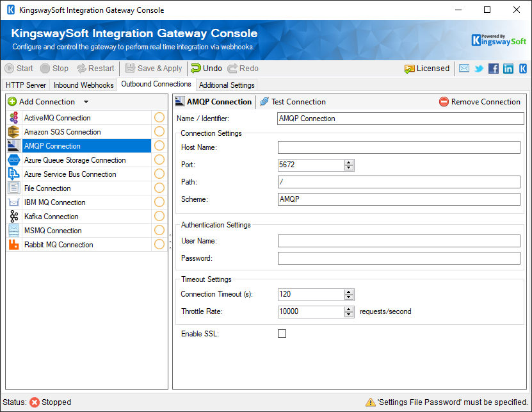Decrease the Port value with down arrow
The width and height of the screenshot is (532, 412).
(x=349, y=168)
